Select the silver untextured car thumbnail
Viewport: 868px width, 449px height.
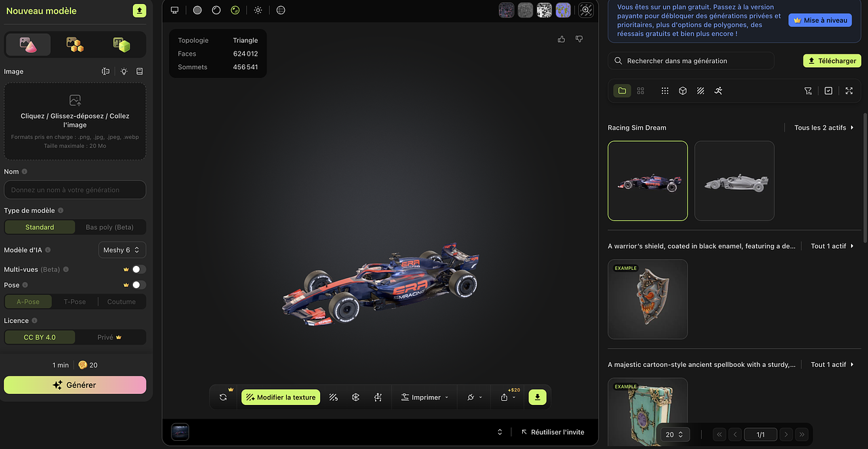[x=734, y=181]
